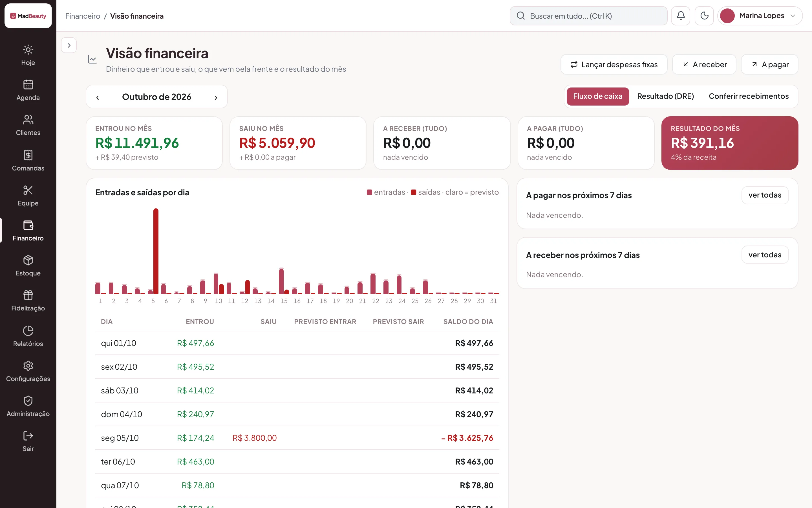The width and height of the screenshot is (812, 508).
Task: Open the Hoje sidebar item
Action: tap(28, 55)
